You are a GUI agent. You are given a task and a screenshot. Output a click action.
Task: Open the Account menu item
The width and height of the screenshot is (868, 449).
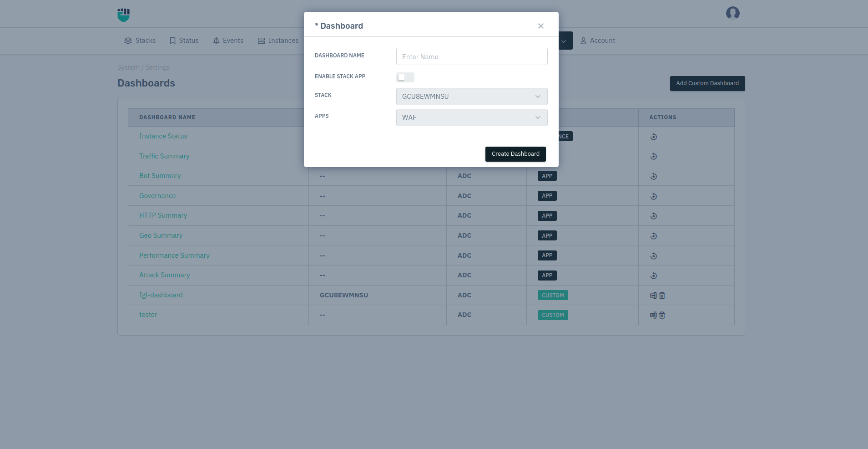point(597,41)
